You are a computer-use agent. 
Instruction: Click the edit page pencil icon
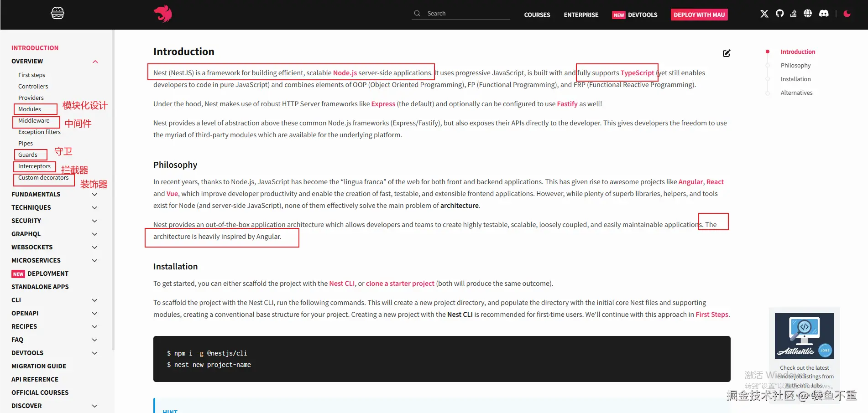point(727,53)
